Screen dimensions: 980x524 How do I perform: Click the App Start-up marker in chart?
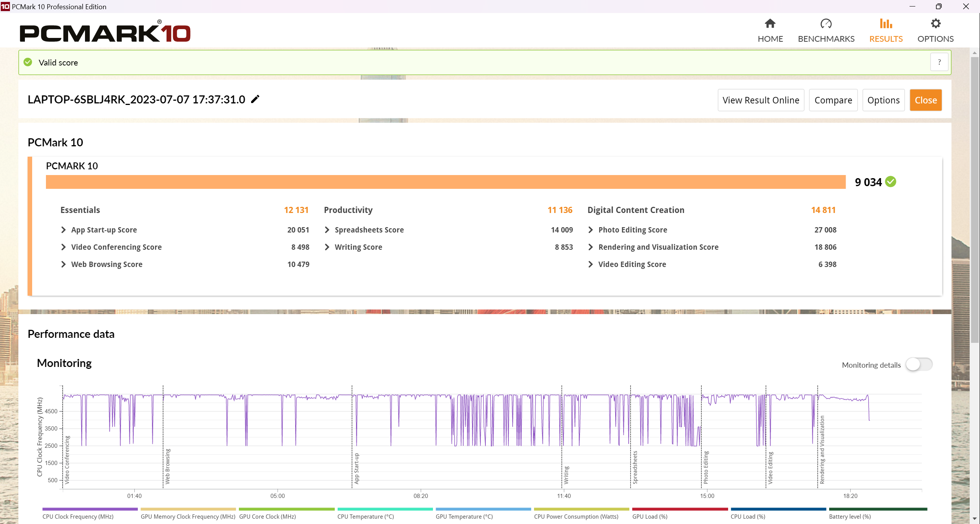point(356,468)
